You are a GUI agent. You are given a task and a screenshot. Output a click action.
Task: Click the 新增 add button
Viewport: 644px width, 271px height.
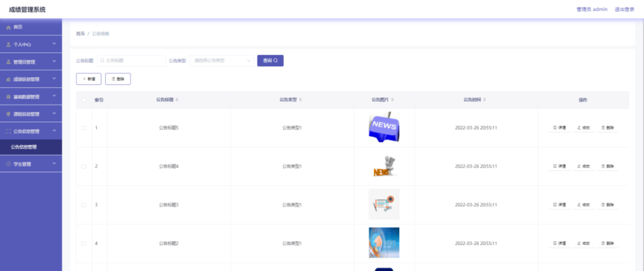click(89, 79)
